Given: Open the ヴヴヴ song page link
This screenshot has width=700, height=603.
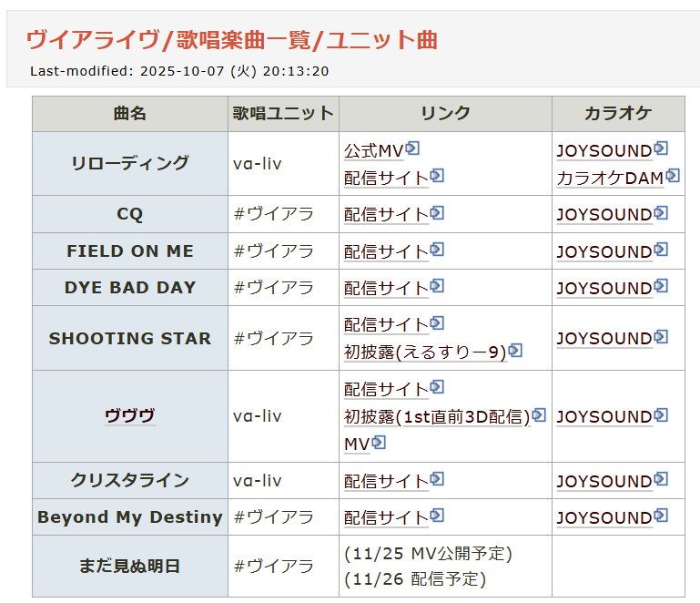Looking at the screenshot, I should click(x=129, y=416).
